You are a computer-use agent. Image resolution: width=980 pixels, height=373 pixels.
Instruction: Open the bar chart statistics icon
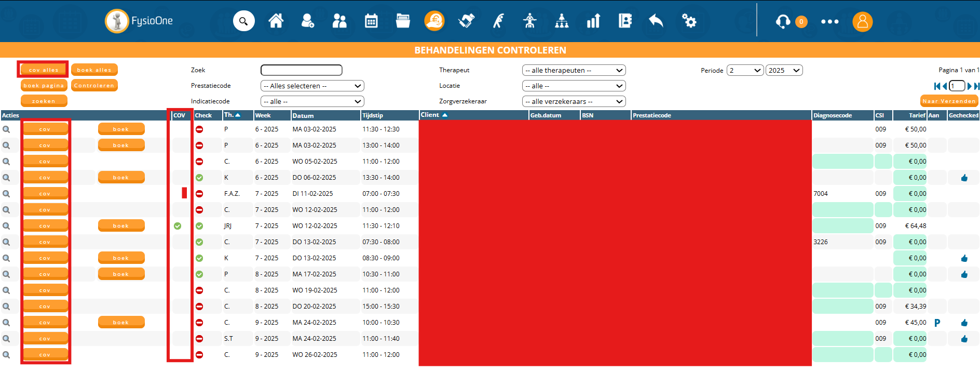593,21
